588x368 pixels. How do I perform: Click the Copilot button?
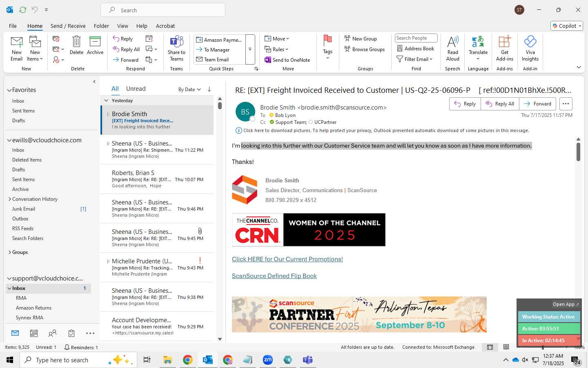(x=567, y=26)
